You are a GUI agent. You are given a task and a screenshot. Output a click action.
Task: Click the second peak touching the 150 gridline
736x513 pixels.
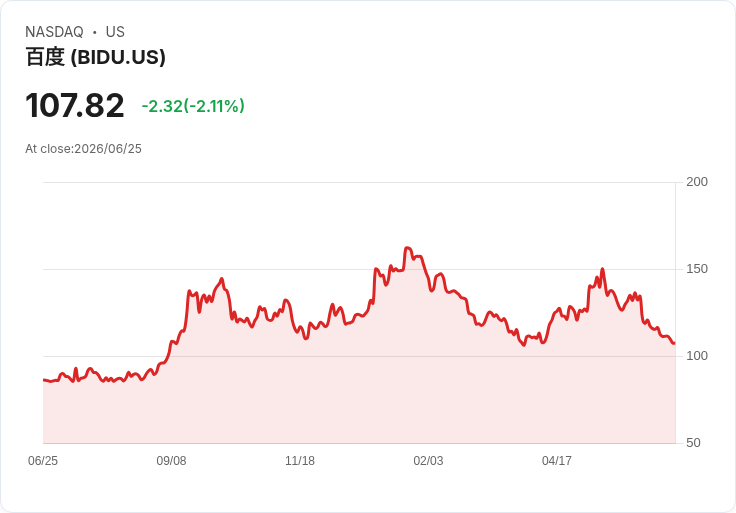coord(602,269)
